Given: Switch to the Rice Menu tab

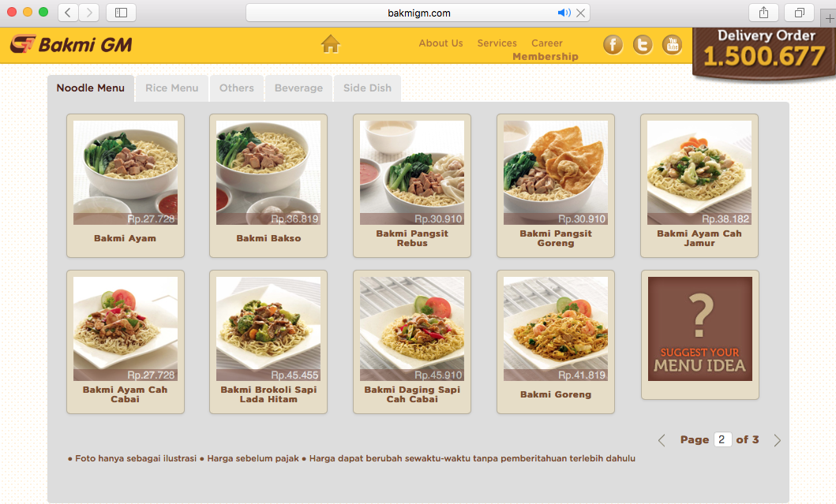Looking at the screenshot, I should [171, 88].
